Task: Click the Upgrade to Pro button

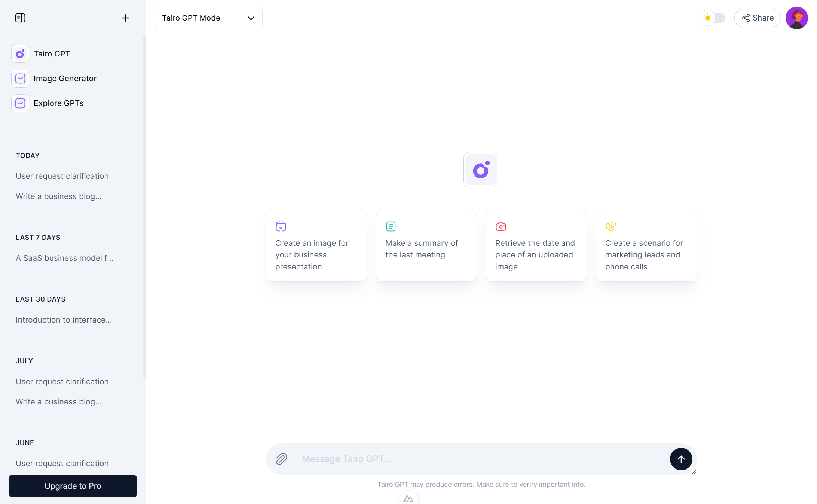Action: [x=73, y=486]
